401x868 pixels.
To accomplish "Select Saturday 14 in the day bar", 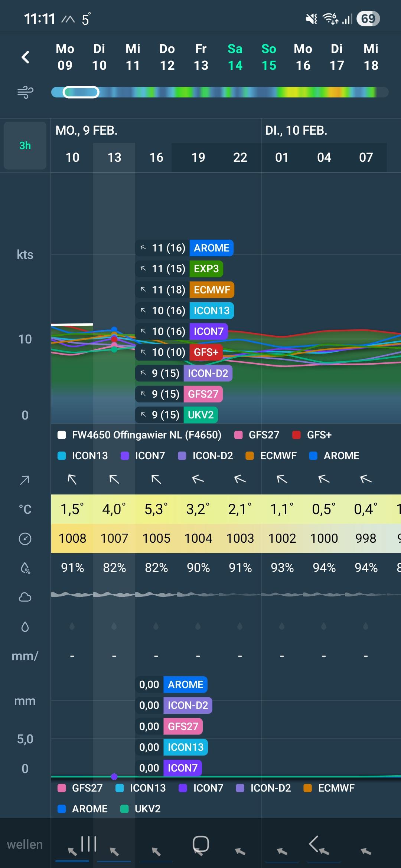I will click(235, 57).
